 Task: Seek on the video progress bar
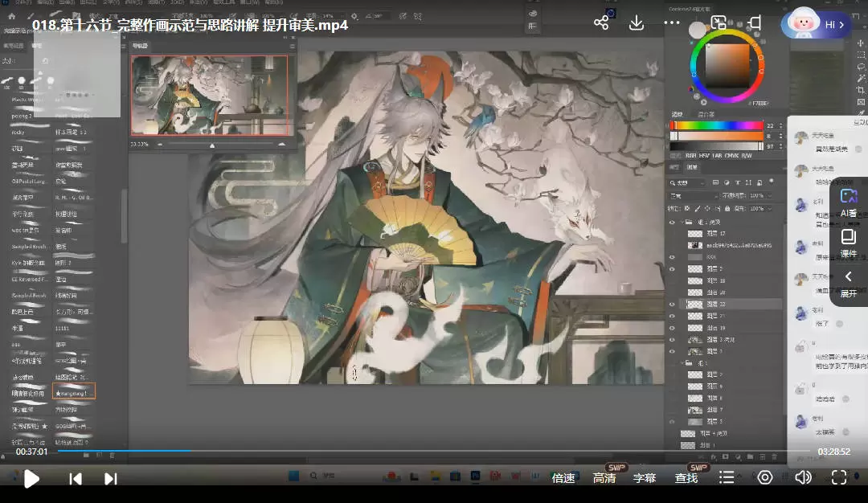(433, 451)
